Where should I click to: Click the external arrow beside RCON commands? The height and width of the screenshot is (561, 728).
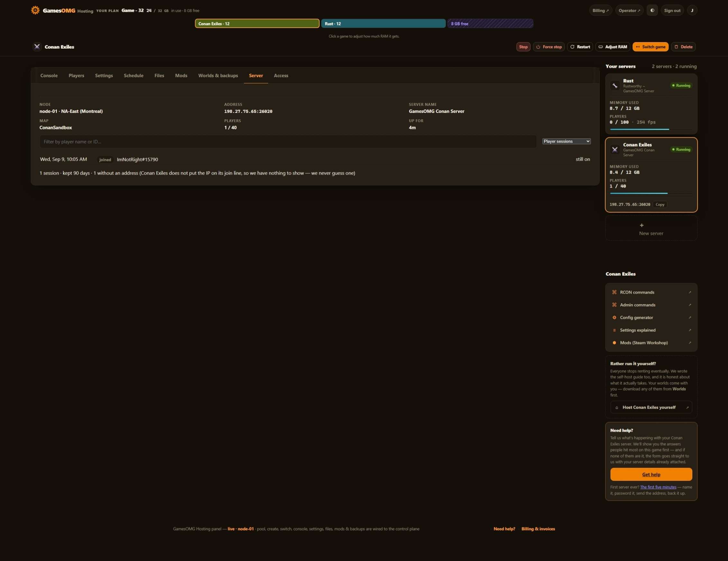(x=690, y=292)
